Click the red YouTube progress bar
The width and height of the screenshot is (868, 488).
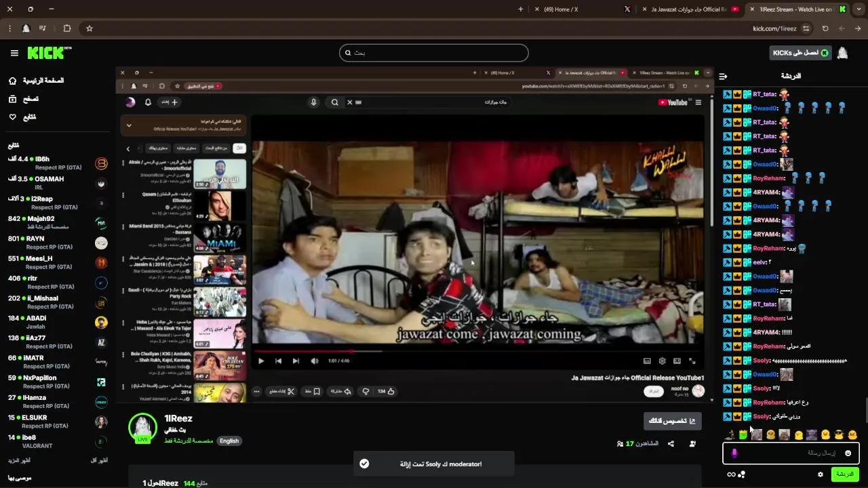304,351
